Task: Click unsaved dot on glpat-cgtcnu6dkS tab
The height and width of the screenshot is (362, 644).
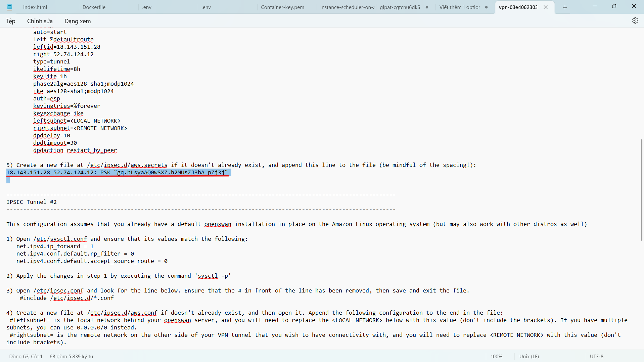Action: click(x=427, y=7)
